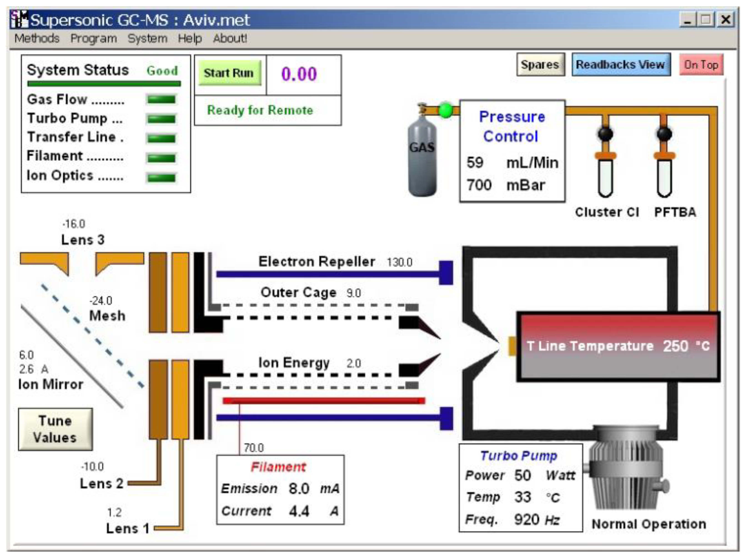This screenshot has height=560, width=746.
Task: Click the Cluster CI vial icon
Action: point(605,177)
